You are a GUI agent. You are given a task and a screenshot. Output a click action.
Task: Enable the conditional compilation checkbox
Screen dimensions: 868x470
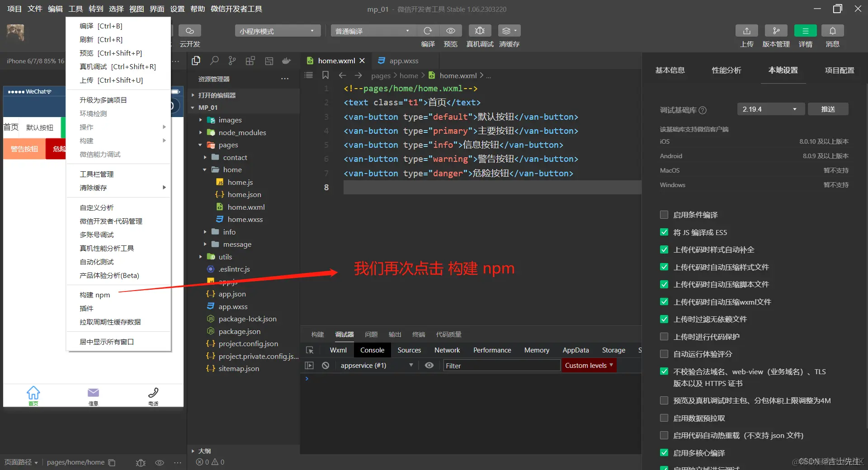point(664,215)
